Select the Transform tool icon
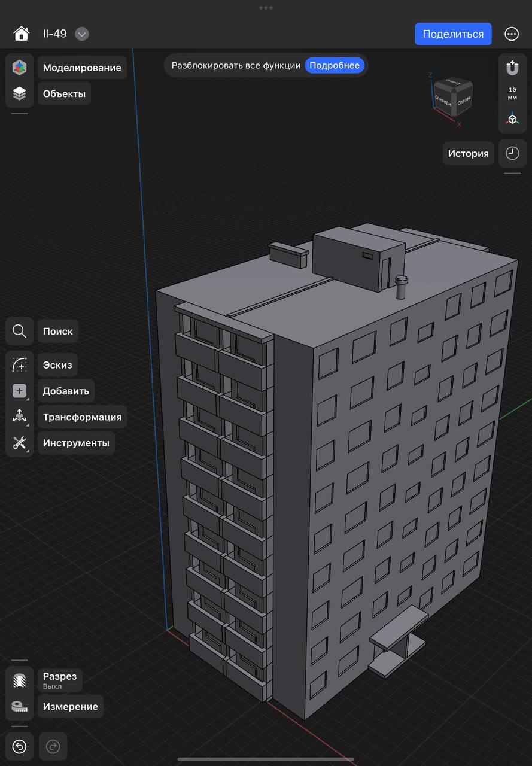Image resolution: width=532 pixels, height=766 pixels. click(19, 417)
